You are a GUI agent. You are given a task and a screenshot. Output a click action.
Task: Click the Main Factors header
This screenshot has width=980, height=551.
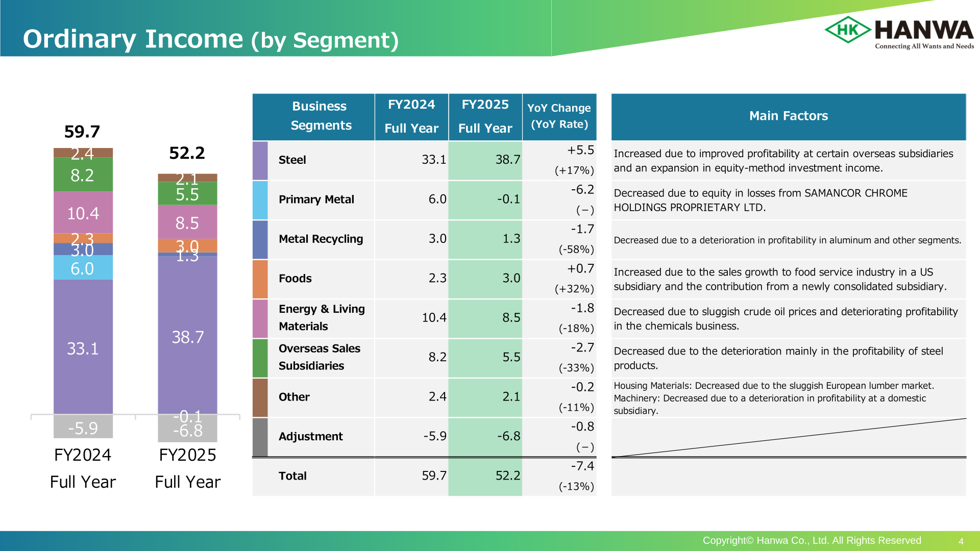tap(789, 116)
